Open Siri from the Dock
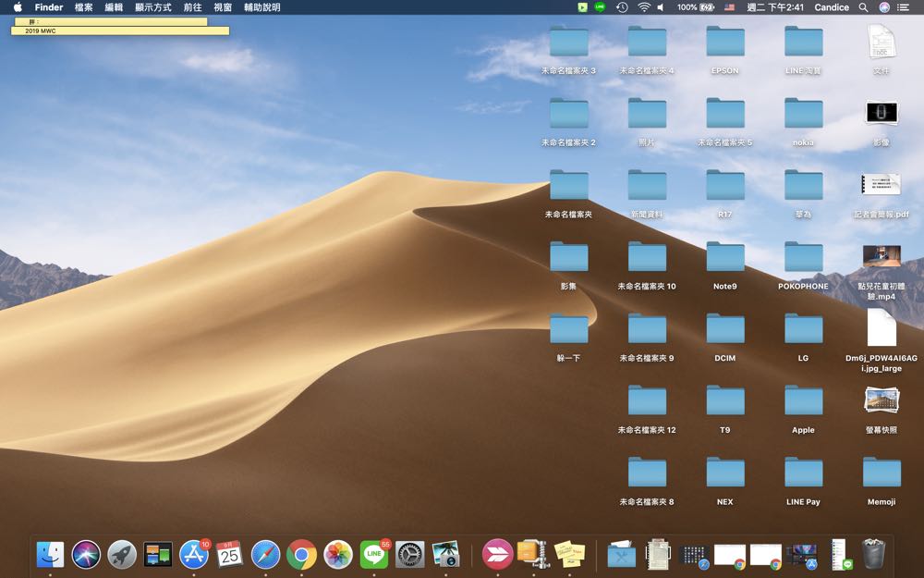 86,554
